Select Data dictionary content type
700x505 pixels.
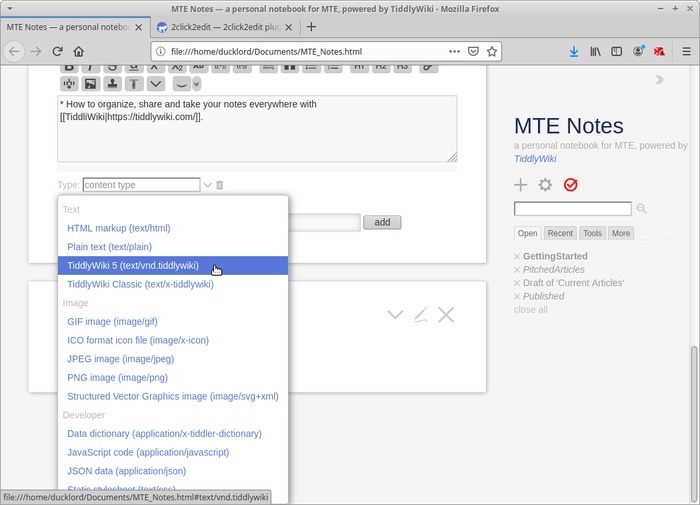pyautogui.click(x=173, y=434)
